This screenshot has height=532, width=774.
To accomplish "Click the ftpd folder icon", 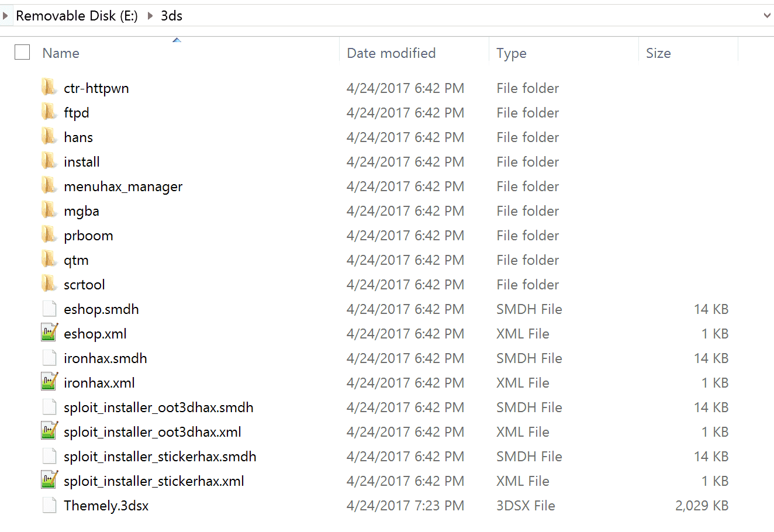I will (49, 112).
